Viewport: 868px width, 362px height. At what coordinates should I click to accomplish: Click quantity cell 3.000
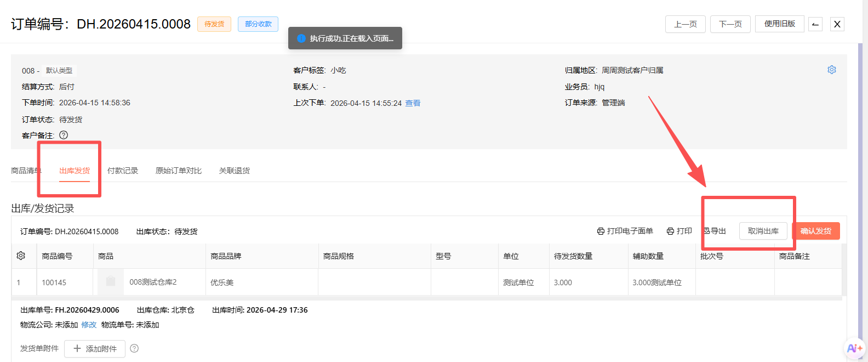(x=563, y=282)
